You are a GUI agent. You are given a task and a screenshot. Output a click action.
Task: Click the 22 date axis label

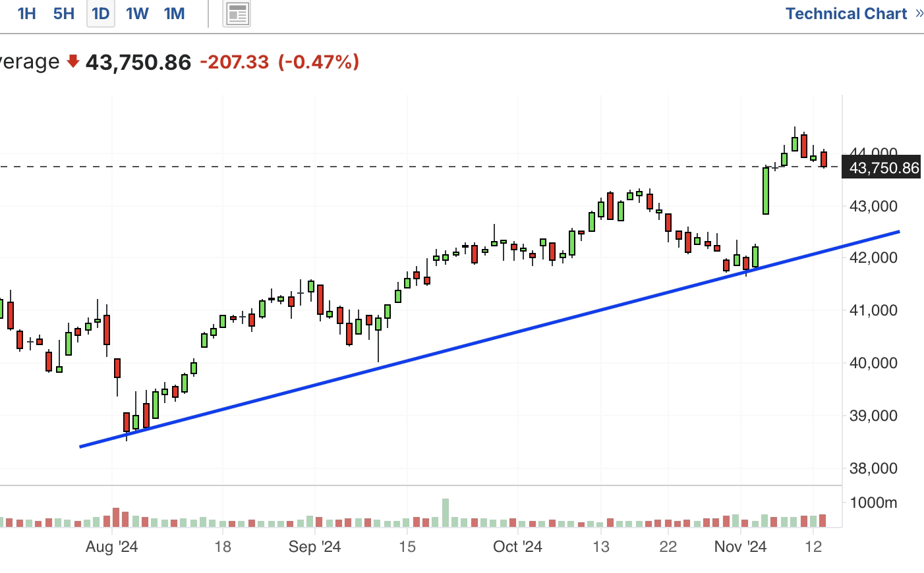pyautogui.click(x=668, y=547)
